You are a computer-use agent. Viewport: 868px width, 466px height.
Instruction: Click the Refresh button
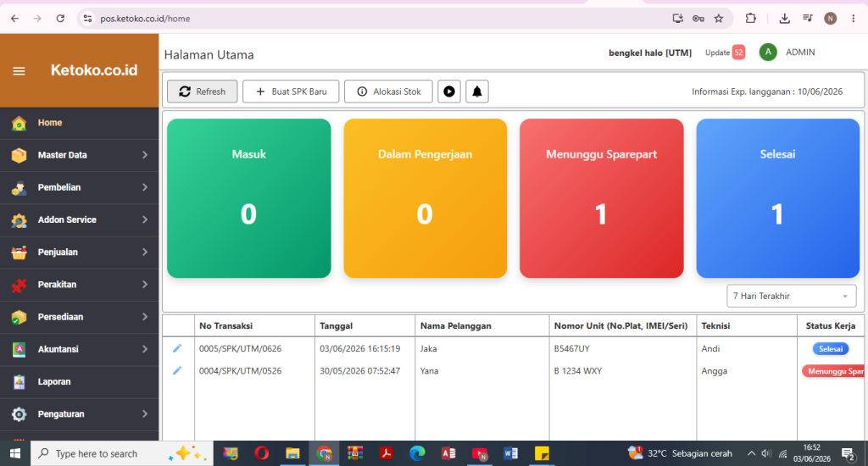[203, 92]
